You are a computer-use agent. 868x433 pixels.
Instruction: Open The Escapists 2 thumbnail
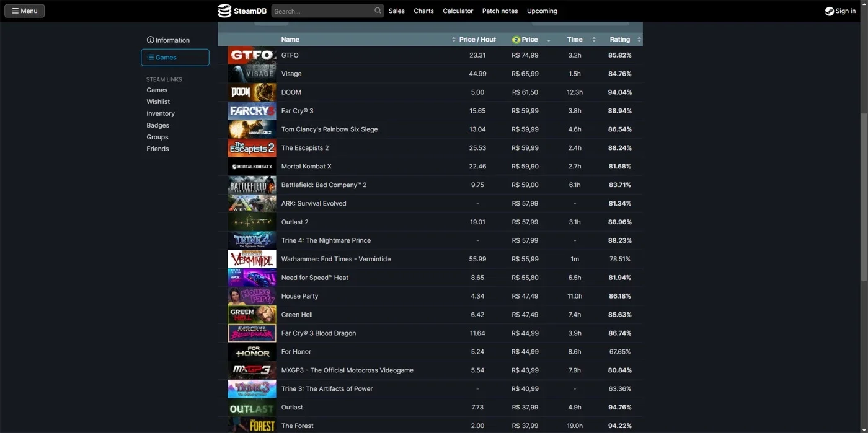[x=252, y=148]
